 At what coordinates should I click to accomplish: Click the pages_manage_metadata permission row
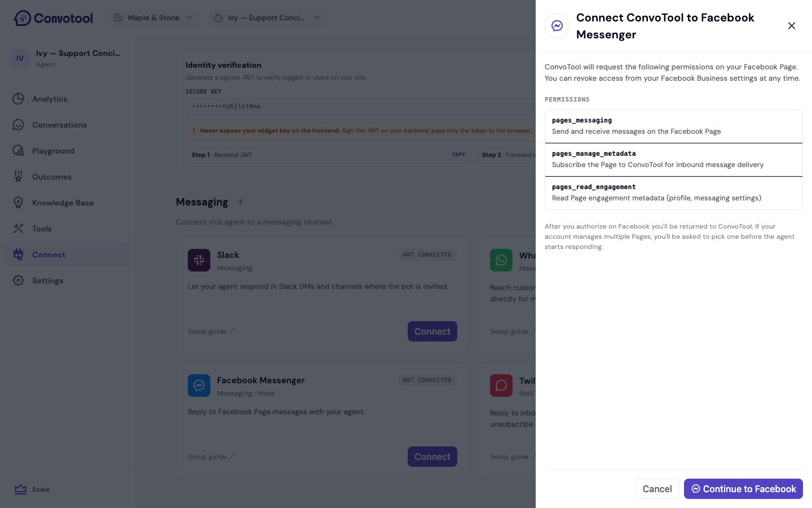674,160
